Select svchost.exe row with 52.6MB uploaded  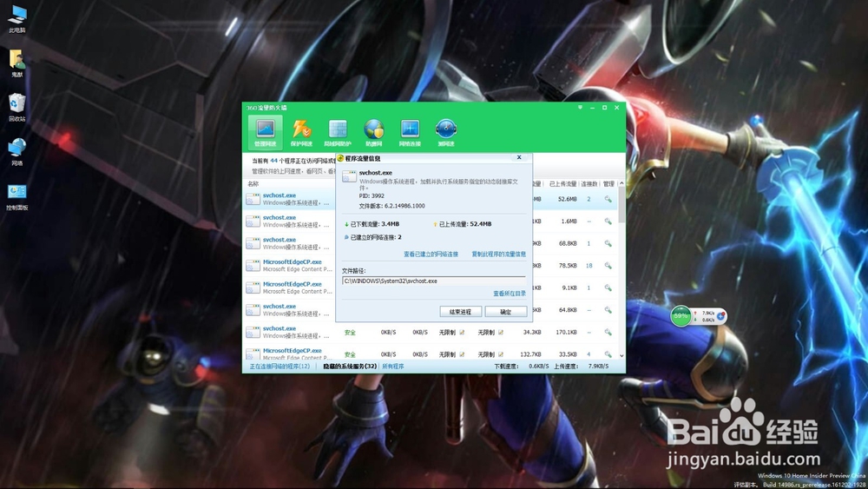coord(431,200)
